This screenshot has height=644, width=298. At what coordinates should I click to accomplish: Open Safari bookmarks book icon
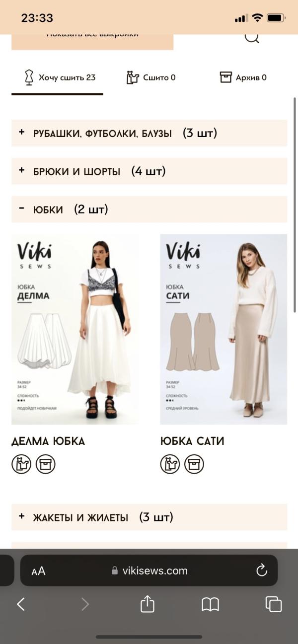pyautogui.click(x=210, y=604)
